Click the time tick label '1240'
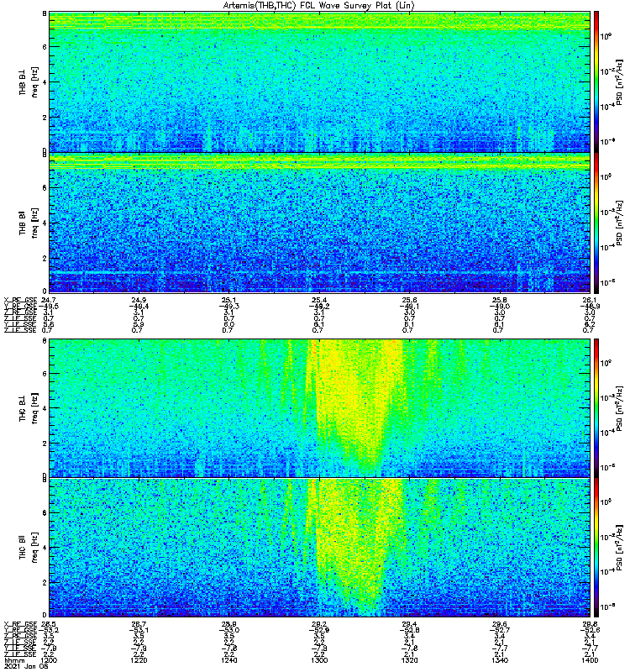Screen dimensions: 630x672 tap(228, 660)
